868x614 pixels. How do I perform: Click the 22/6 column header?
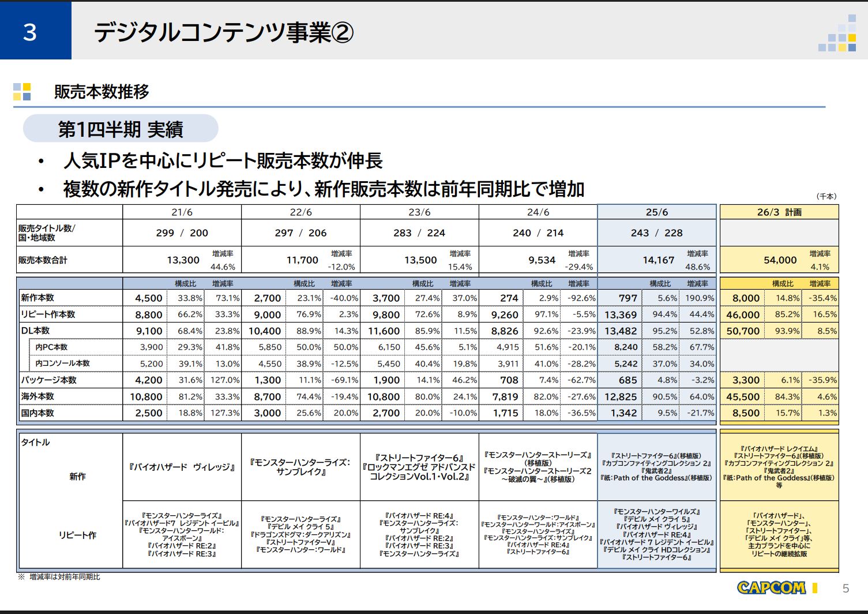[300, 212]
